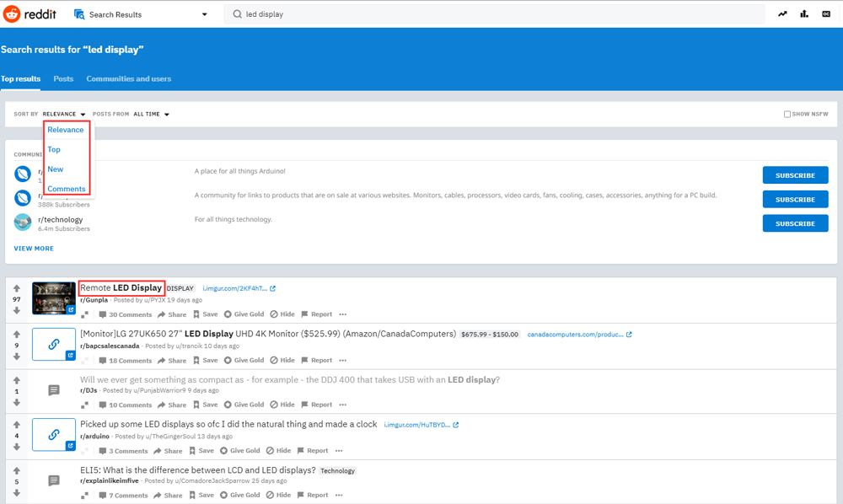This screenshot has height=504, width=843.
Task: Report the Remote LED Display post
Action: click(317, 314)
